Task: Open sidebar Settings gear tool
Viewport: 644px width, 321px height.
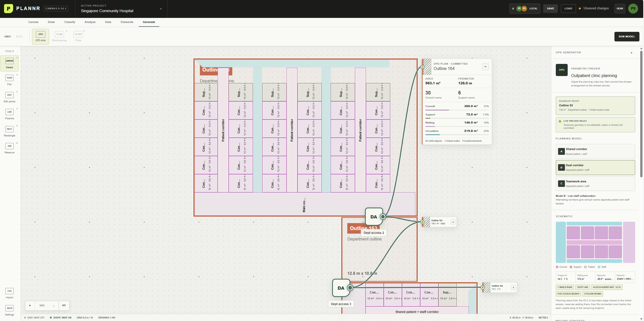Action: tap(9, 311)
